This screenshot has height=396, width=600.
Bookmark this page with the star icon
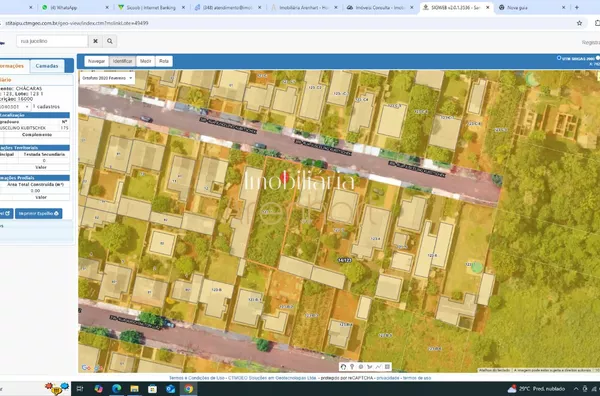point(579,23)
